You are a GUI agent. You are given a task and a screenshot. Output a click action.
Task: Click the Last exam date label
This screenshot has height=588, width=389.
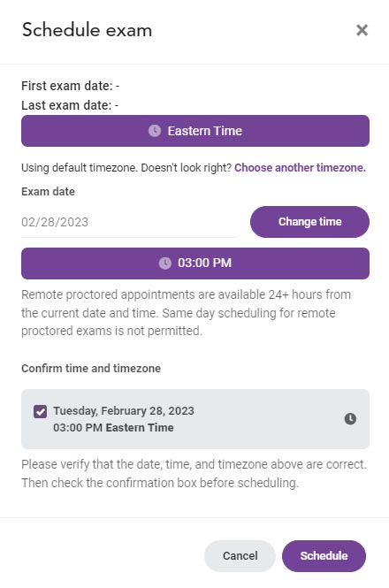pyautogui.click(x=70, y=105)
